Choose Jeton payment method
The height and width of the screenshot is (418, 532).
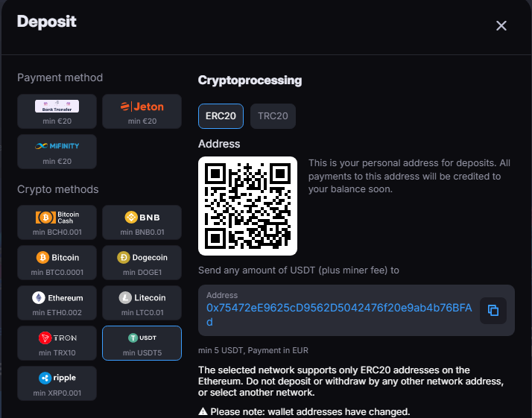pyautogui.click(x=142, y=111)
